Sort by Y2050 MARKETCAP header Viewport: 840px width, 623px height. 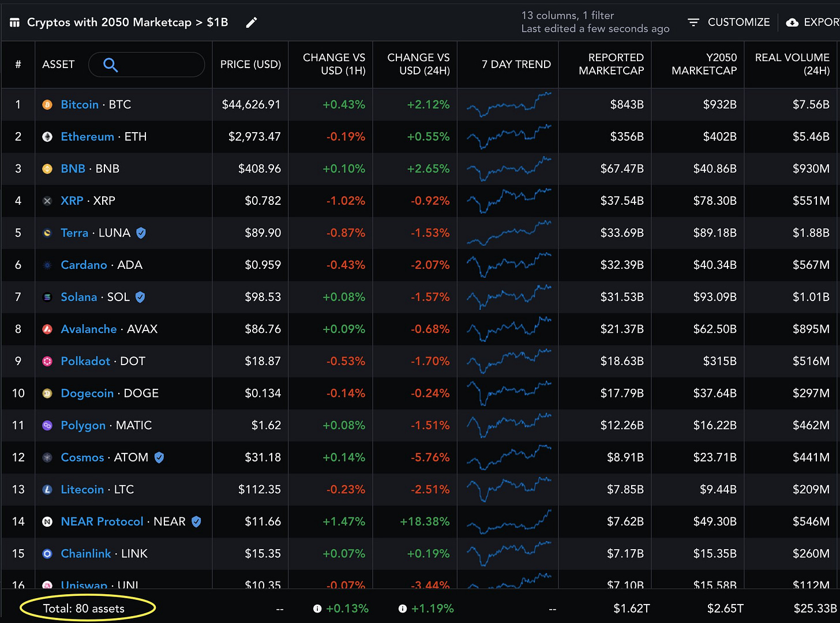(704, 64)
